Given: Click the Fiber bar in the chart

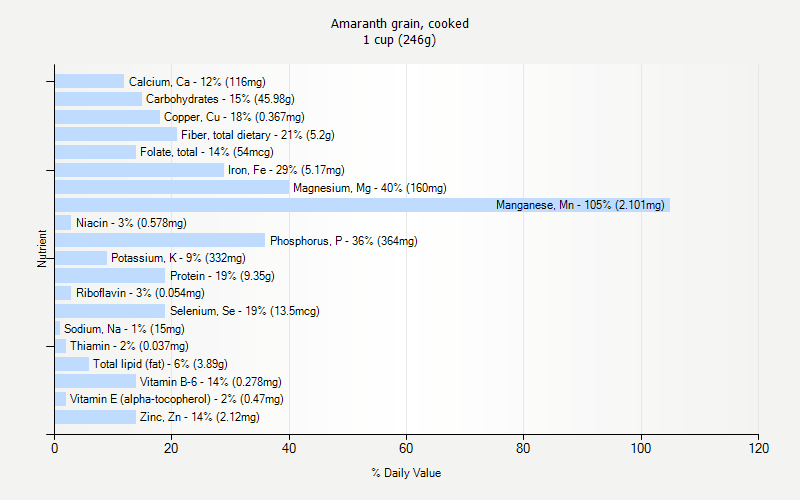Looking at the screenshot, I should [x=116, y=135].
